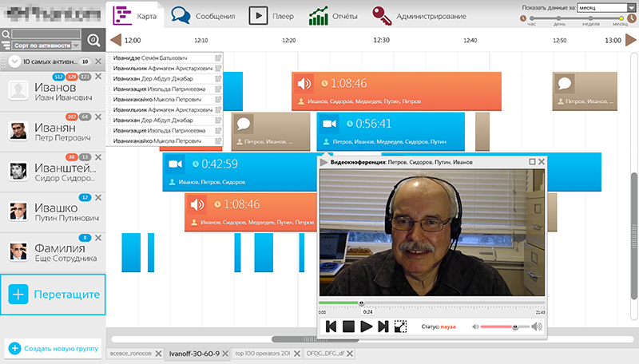Screen dimensions: 639x364
Task: Click speaker icon of lower 1:08:46 call
Action: pos(197,204)
